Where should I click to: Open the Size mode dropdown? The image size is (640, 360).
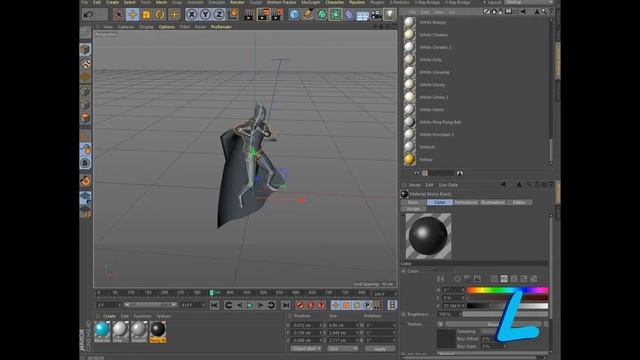click(343, 349)
